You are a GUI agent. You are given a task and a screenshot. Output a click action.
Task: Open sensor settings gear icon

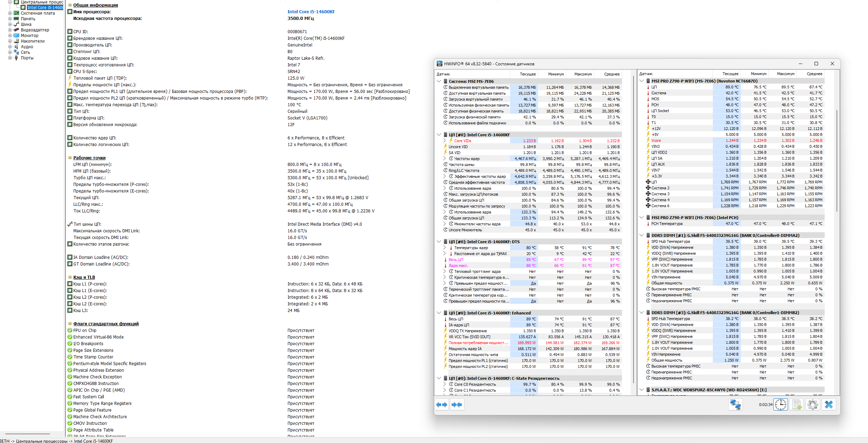click(x=813, y=405)
